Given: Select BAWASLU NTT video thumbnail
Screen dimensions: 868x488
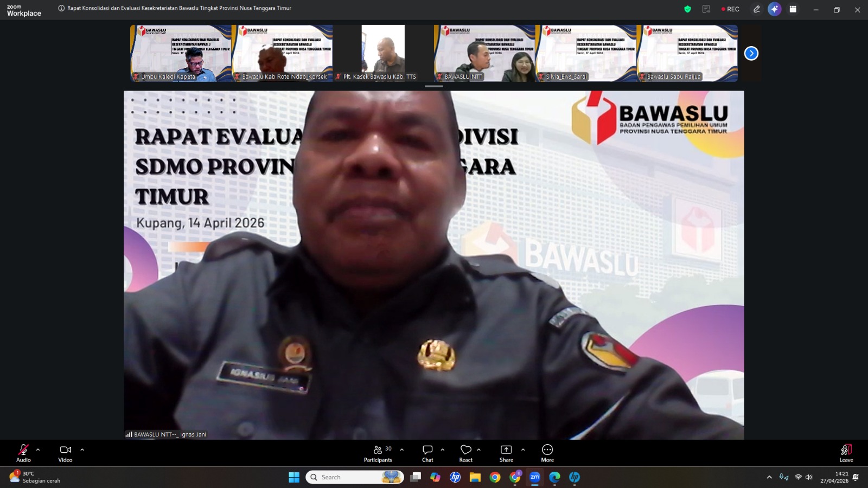Looking at the screenshot, I should tap(484, 53).
